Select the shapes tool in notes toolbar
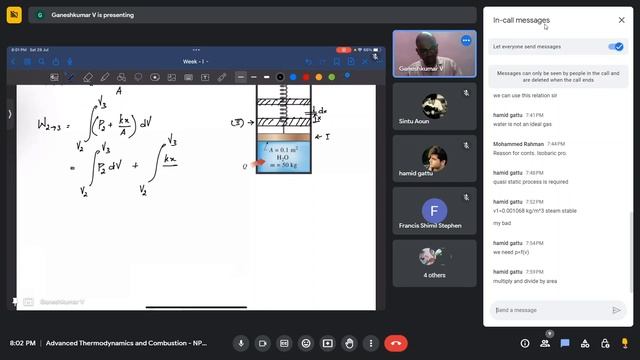The width and height of the screenshot is (640, 360). (121, 77)
